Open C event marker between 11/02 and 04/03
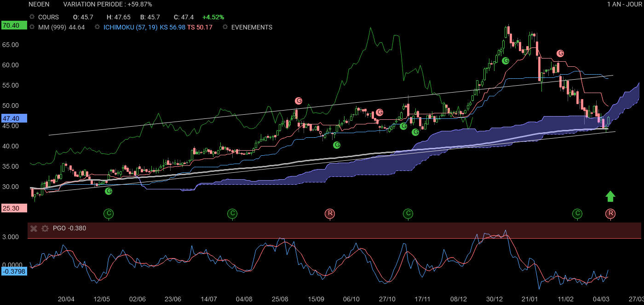Screen dimensions: 644x305 (x=577, y=213)
